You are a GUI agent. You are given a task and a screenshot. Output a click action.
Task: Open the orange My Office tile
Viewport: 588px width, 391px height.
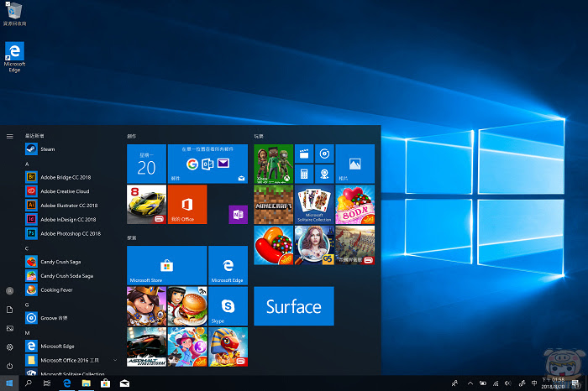187,205
